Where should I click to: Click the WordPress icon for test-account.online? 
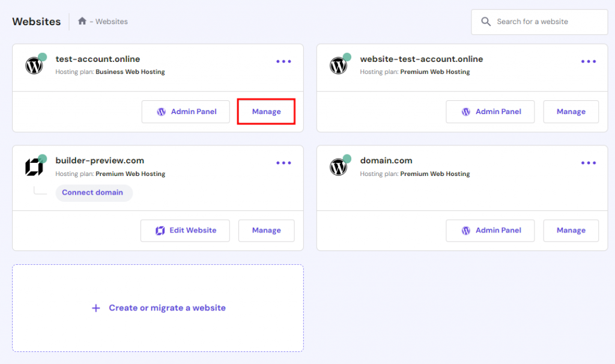[34, 65]
